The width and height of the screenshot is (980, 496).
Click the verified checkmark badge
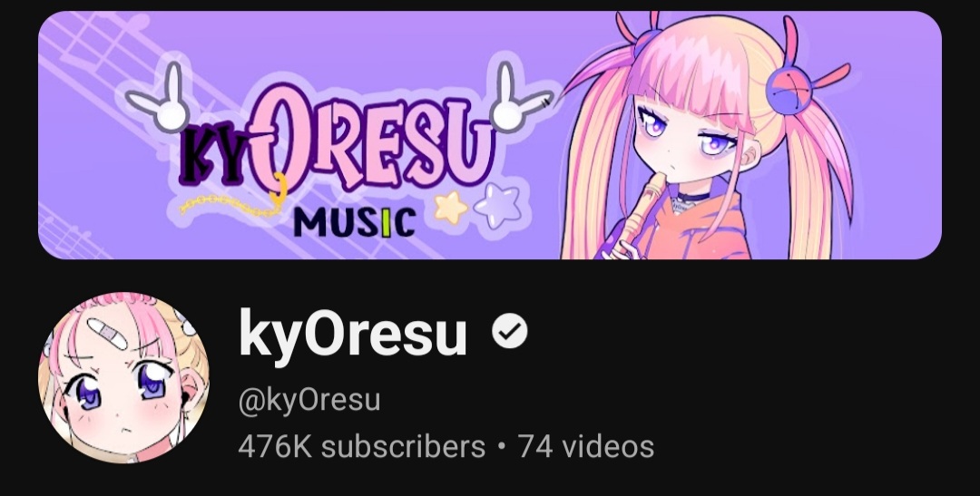pyautogui.click(x=509, y=332)
